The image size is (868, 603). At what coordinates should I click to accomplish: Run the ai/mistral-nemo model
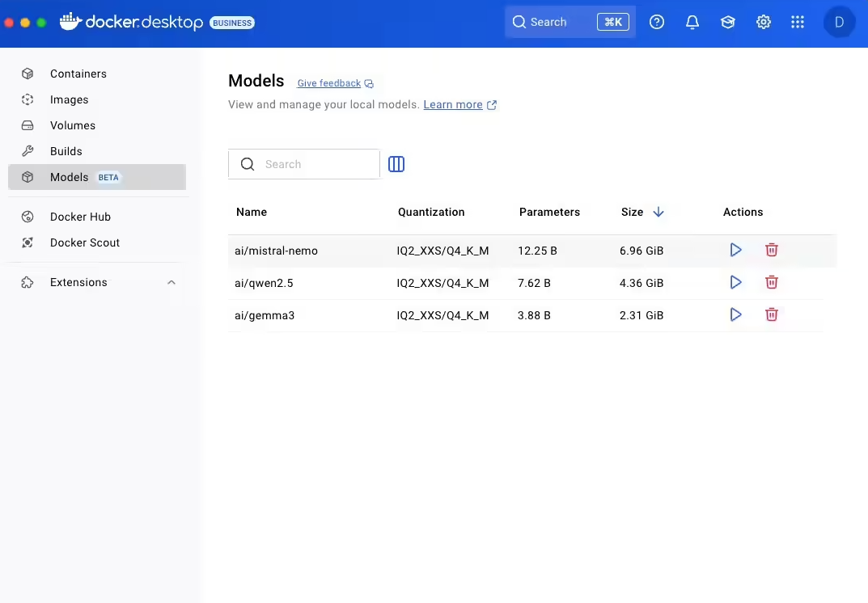(x=735, y=250)
